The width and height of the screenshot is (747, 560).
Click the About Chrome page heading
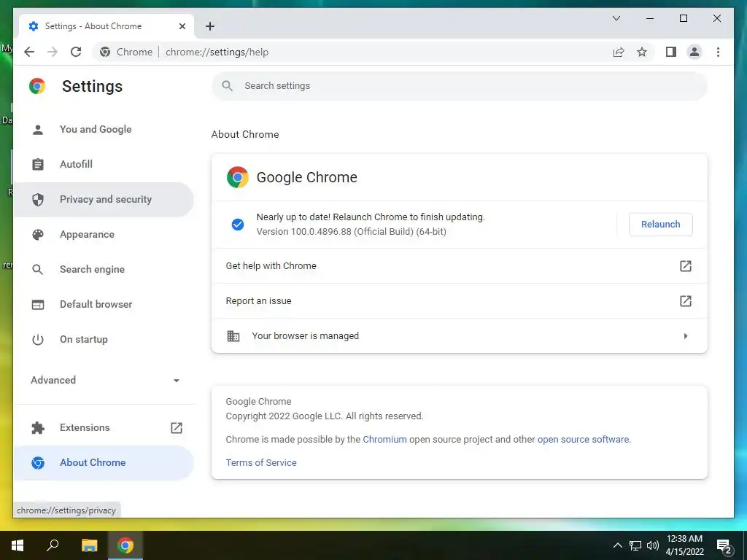coord(245,134)
